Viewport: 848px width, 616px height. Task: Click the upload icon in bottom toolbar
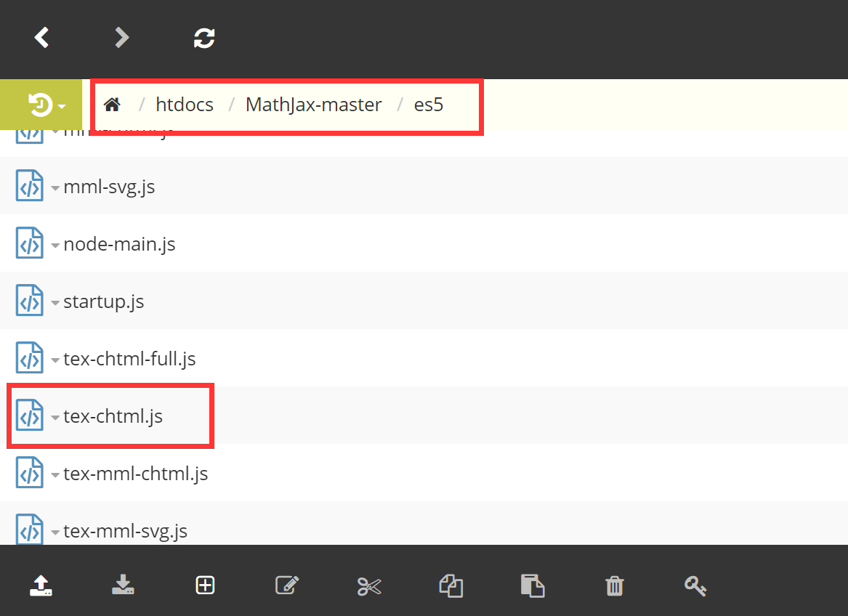click(41, 585)
